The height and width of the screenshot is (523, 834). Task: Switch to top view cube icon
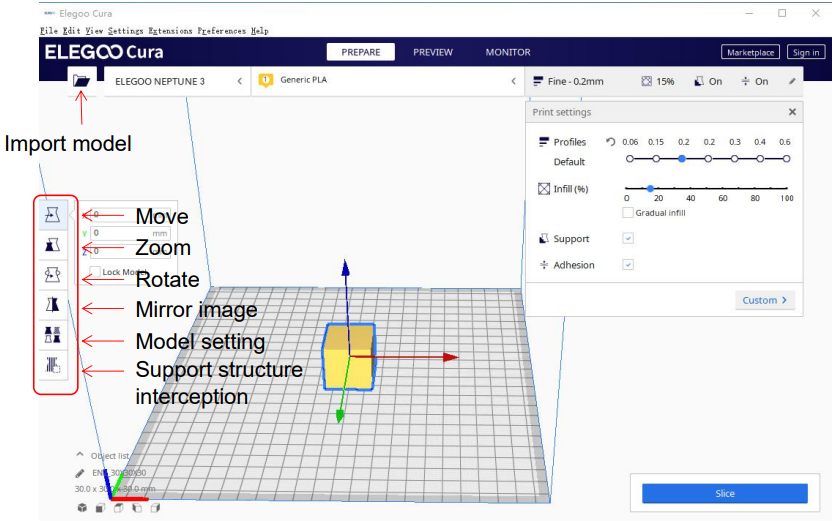(x=119, y=508)
